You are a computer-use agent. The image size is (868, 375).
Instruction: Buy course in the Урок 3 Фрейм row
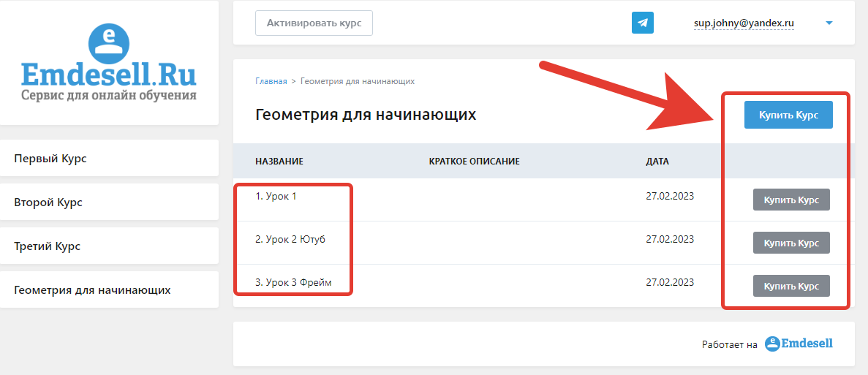point(791,286)
